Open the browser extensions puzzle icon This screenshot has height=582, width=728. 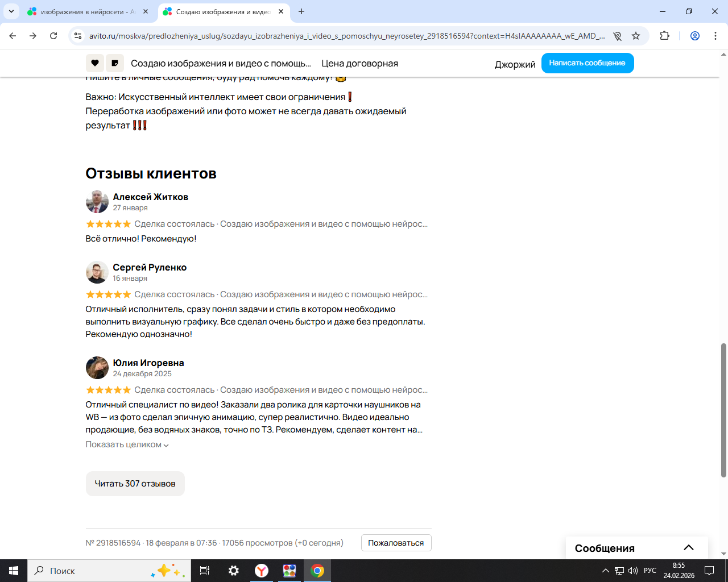(x=664, y=36)
